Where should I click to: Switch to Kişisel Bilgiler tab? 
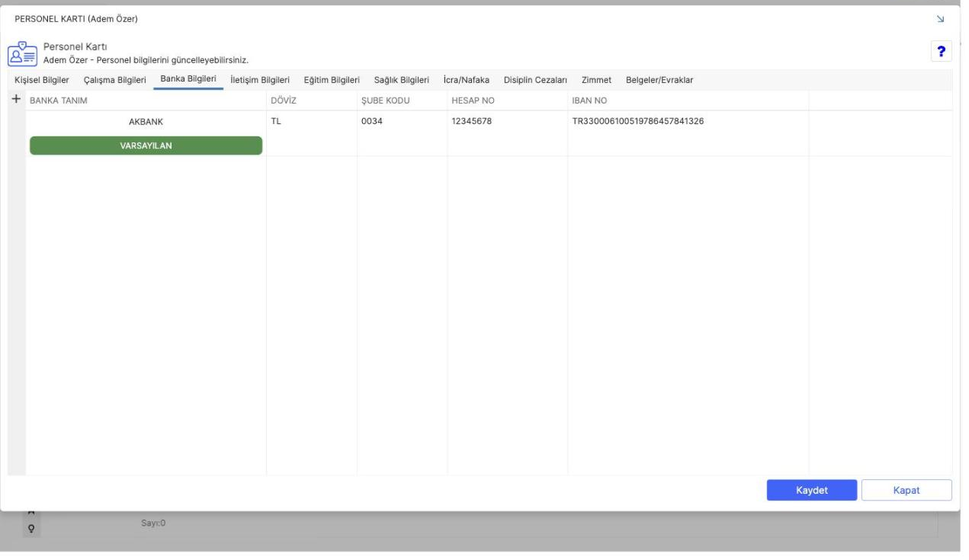click(42, 81)
